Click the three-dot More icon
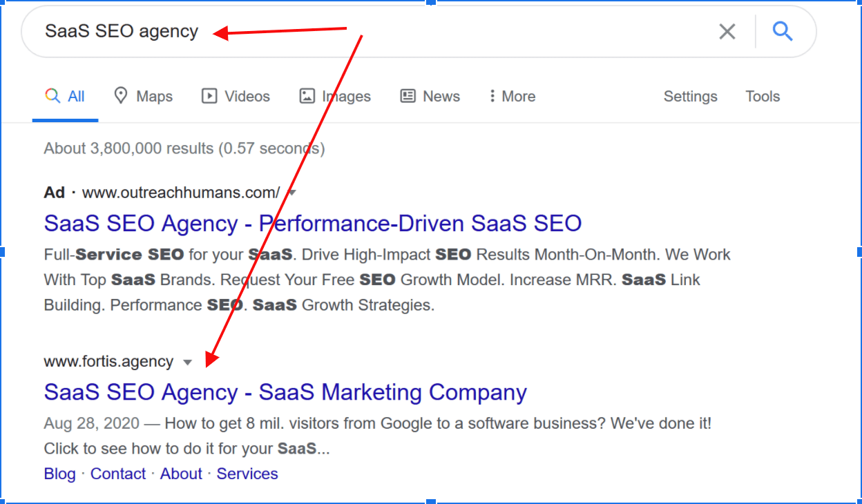Image resolution: width=862 pixels, height=504 pixels. coord(492,96)
